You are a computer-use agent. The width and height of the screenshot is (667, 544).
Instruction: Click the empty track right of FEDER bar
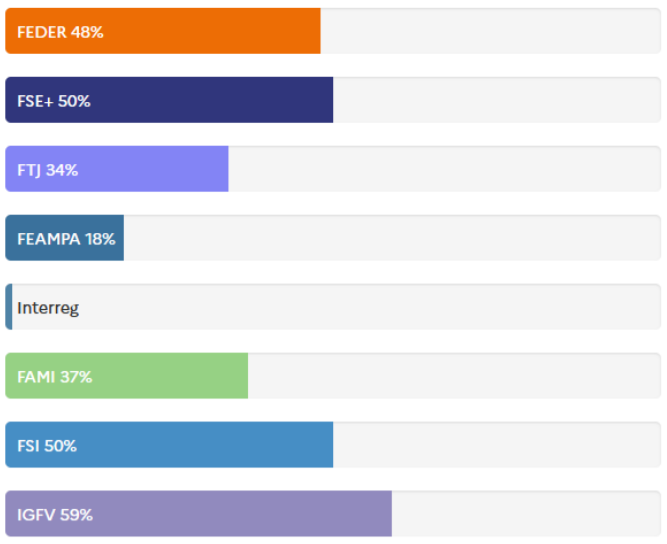[x=490, y=31]
